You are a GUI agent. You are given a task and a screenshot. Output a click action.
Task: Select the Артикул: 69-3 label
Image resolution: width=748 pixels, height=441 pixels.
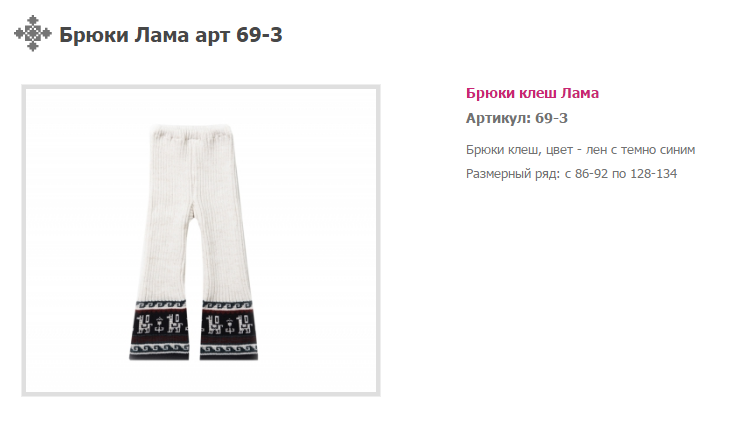[517, 118]
